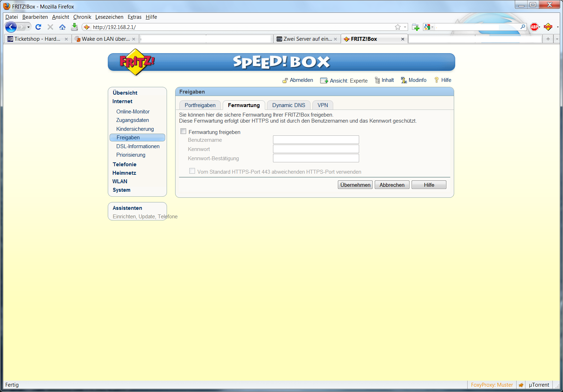Click the FRITZ toolbar add-on icon
Image resolution: width=563 pixels, height=392 pixels.
(548, 27)
